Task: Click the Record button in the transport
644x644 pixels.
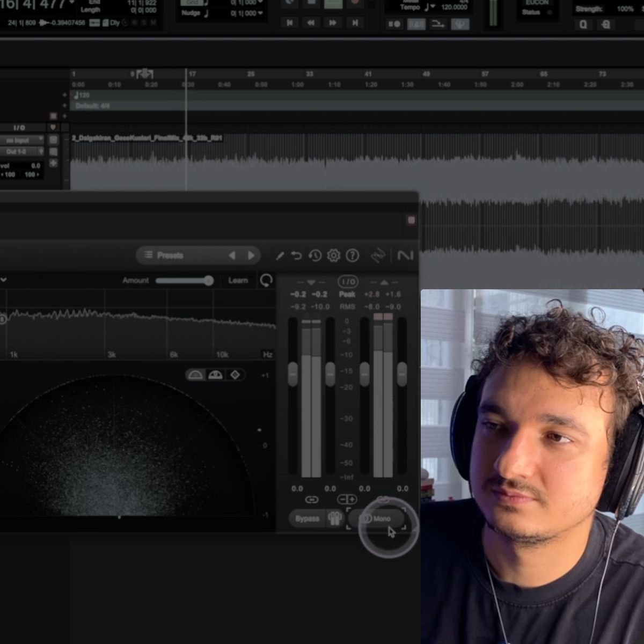Action: coord(355,3)
